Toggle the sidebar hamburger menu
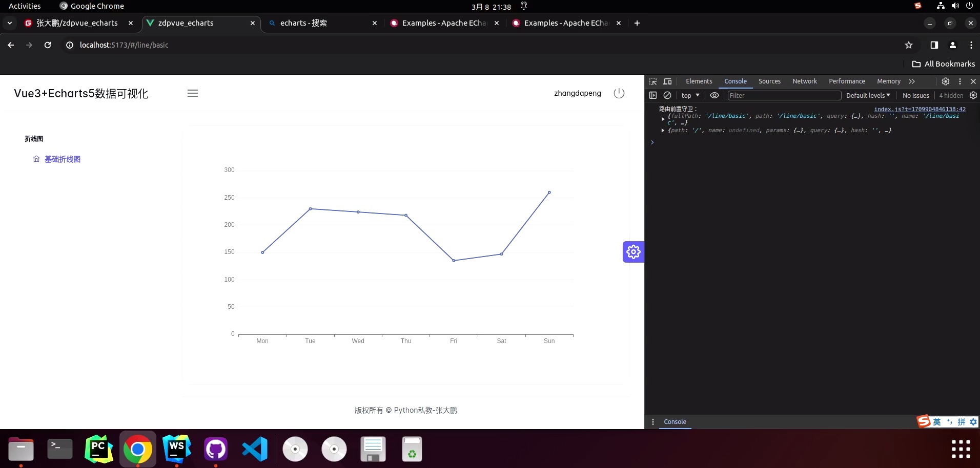The height and width of the screenshot is (468, 980). 193,93
